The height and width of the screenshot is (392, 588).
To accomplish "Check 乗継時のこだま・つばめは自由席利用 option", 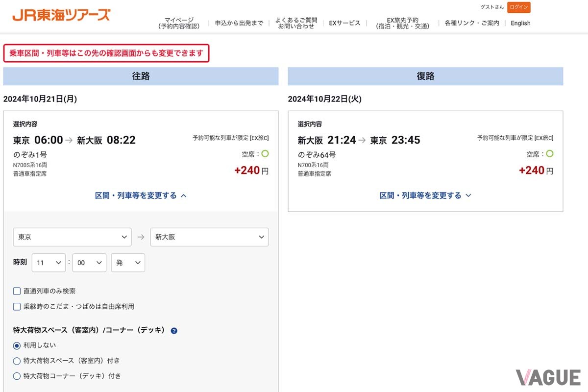I will point(17,307).
